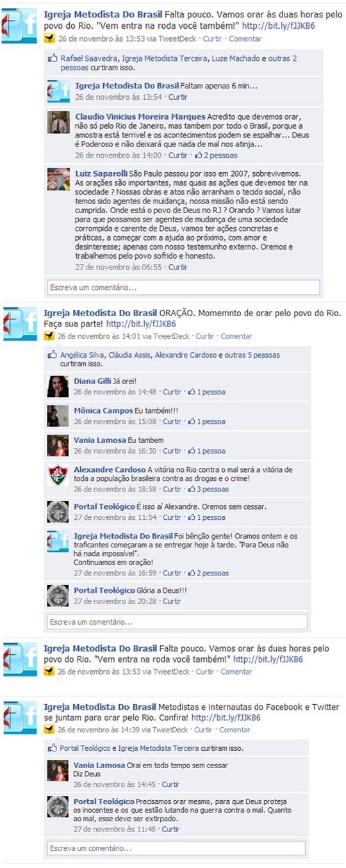Click the like icon next to Rafael Saavedra
346x868 pixels.
coord(53,58)
